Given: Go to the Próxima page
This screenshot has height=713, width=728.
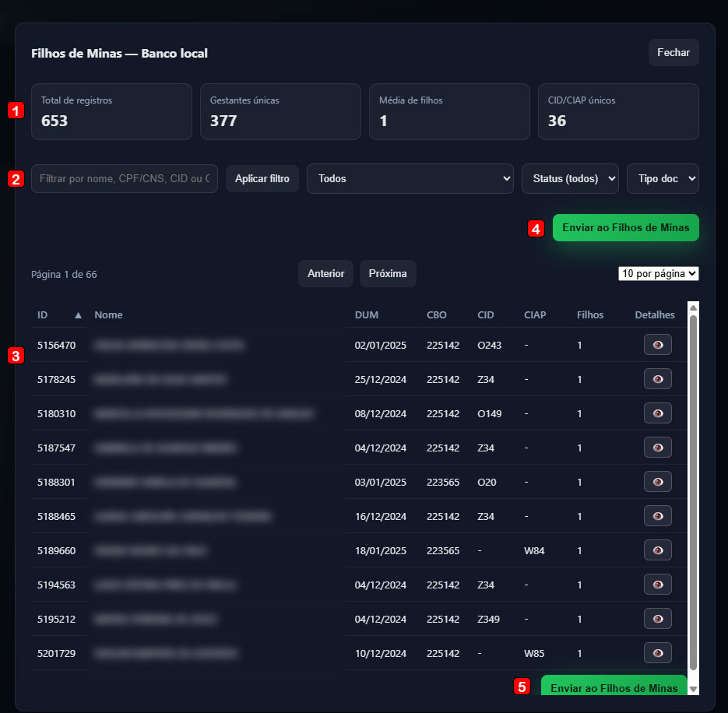Looking at the screenshot, I should [388, 274].
